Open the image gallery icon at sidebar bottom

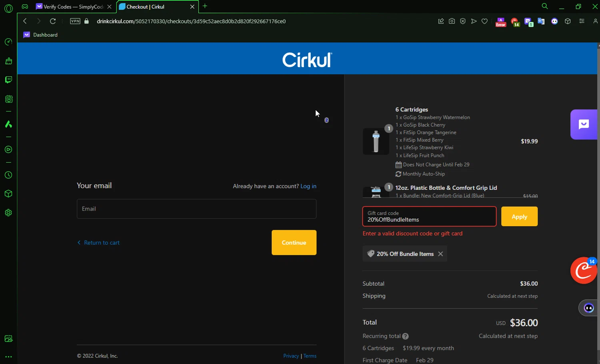[x=8, y=338]
